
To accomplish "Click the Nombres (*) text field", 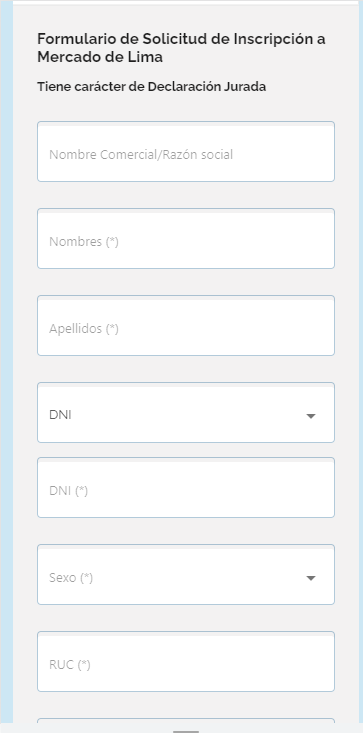I will click(186, 238).
